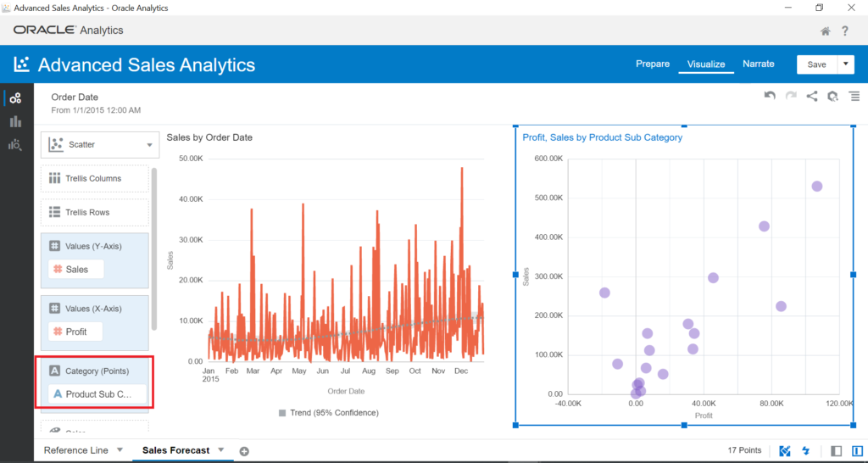Toggle the grammar panel layout icon
Screen dimensions: 868x463
tap(858, 451)
